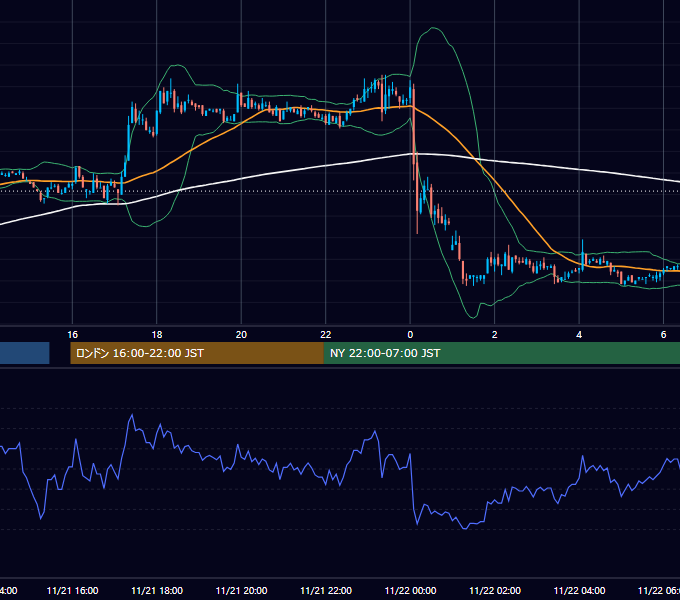Click the 20 hour label on price chart
This screenshot has height=600, width=680.
(241, 335)
